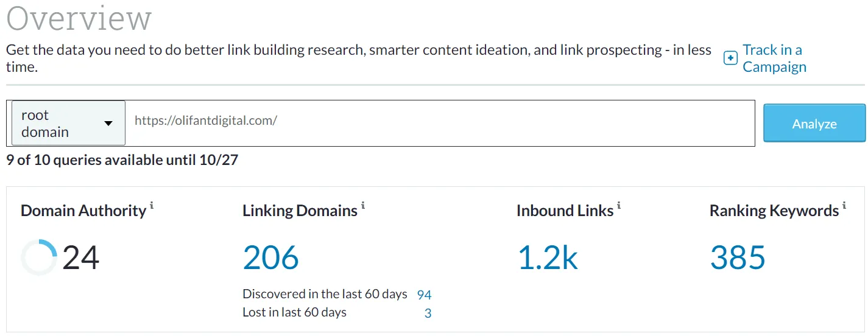Click the Overview page heading
The height and width of the screenshot is (336, 868).
pos(79,18)
